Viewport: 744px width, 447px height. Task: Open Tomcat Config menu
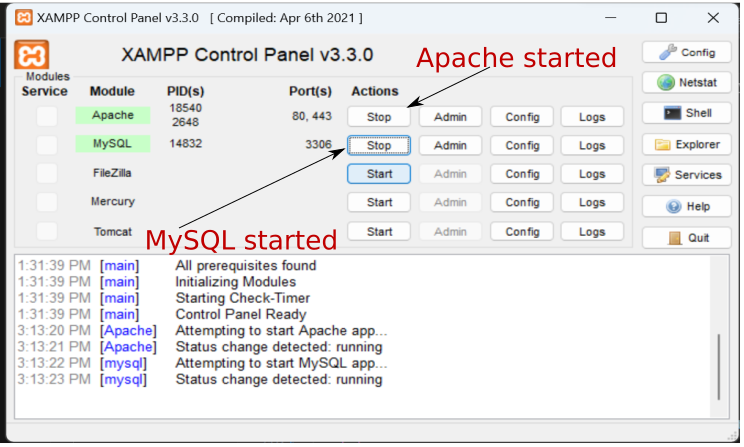pyautogui.click(x=522, y=232)
